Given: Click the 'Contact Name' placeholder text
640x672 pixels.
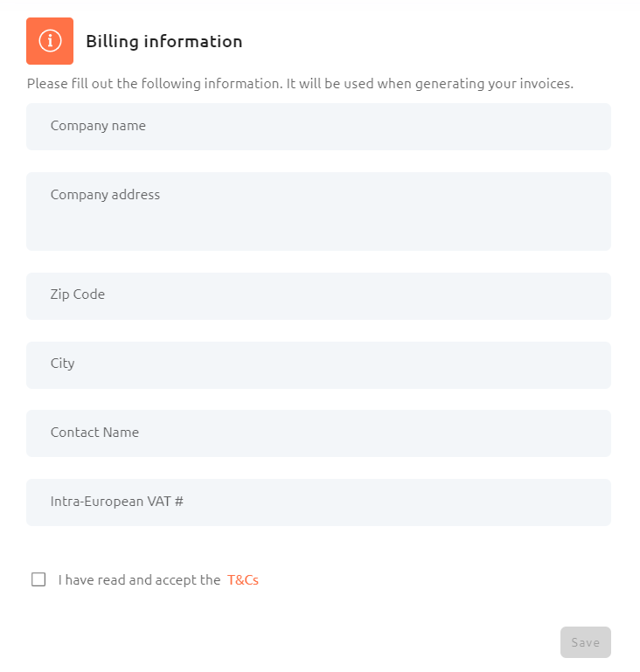Looking at the screenshot, I should 94,432.
